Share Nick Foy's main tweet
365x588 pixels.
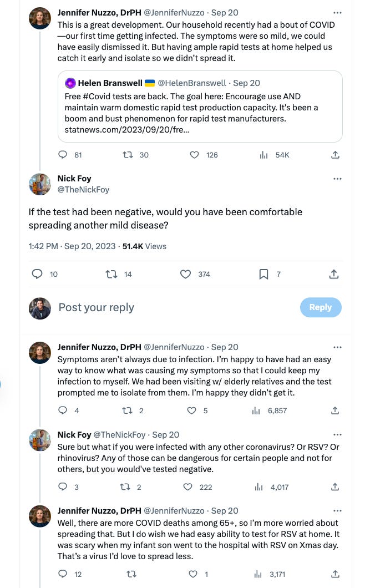[334, 274]
